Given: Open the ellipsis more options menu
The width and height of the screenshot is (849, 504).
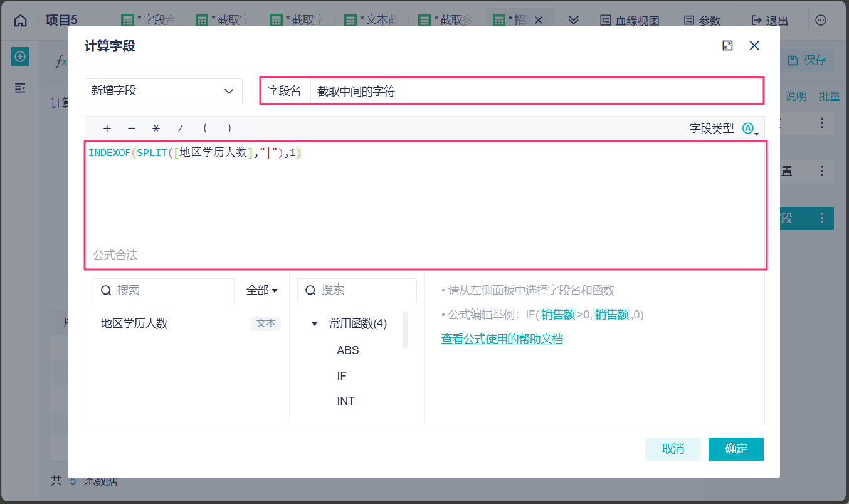Looking at the screenshot, I should (x=821, y=21).
